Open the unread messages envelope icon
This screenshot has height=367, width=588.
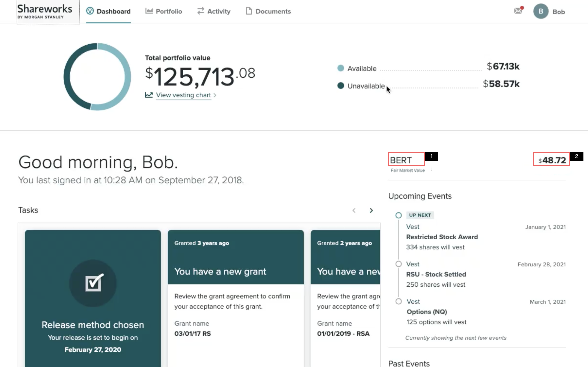[518, 11]
